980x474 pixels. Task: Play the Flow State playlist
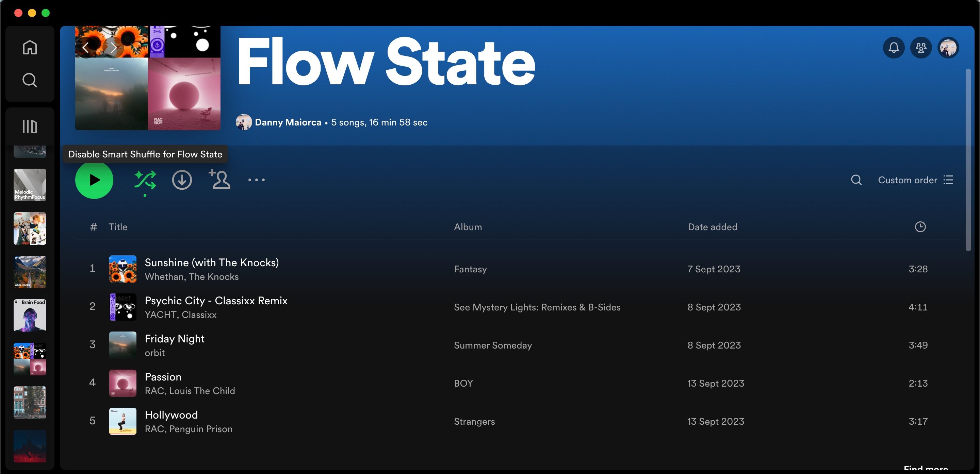point(94,180)
